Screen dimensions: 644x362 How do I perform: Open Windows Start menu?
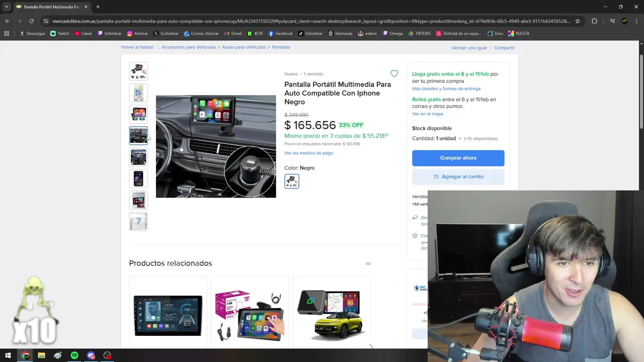8,355
